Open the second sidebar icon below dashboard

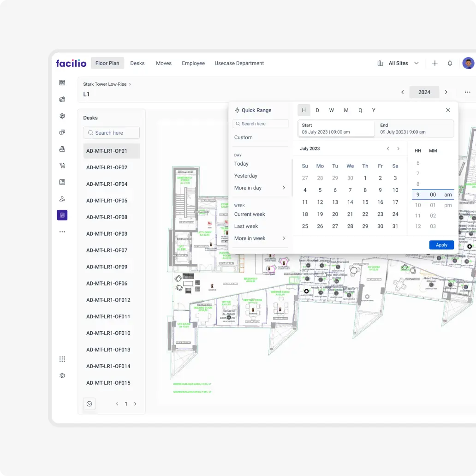point(62,99)
